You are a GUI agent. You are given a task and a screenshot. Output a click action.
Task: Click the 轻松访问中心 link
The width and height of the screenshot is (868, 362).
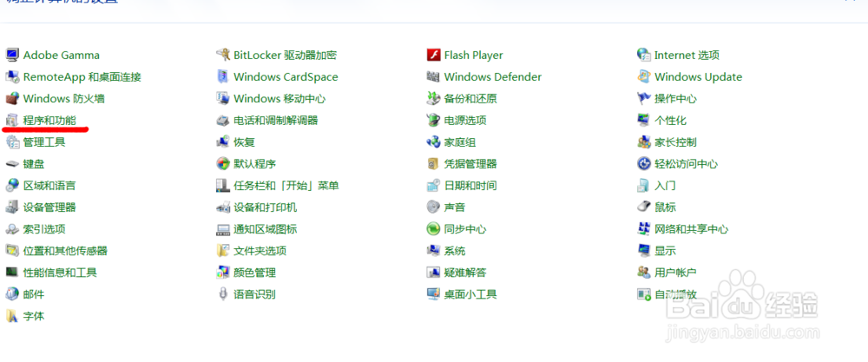point(686,164)
